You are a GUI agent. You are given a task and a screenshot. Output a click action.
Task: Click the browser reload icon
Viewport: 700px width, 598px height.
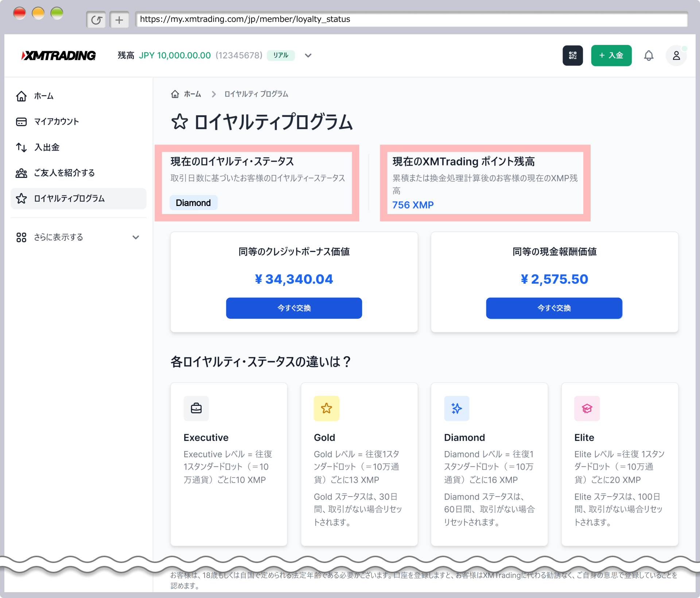[x=96, y=20]
